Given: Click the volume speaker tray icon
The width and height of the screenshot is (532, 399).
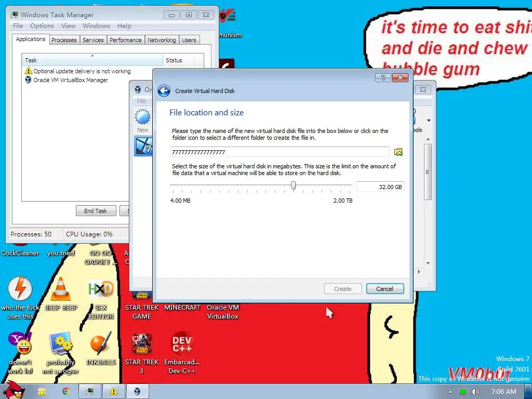Looking at the screenshot, I should [475, 392].
